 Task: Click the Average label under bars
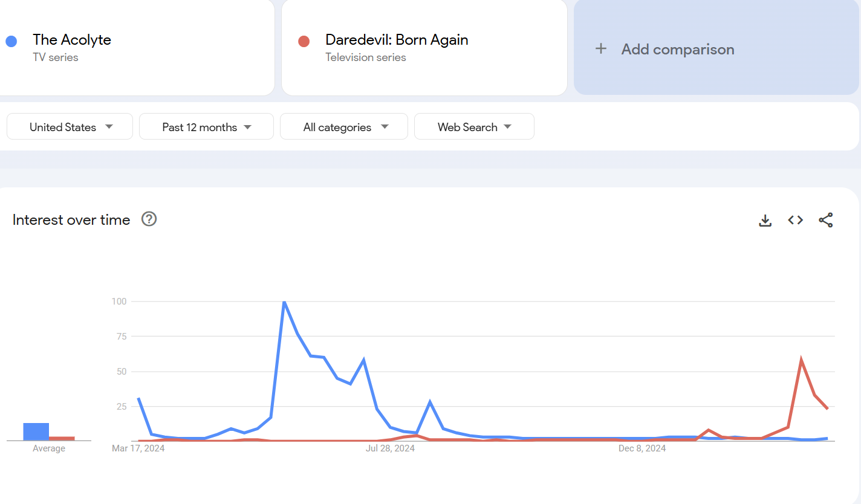click(49, 448)
